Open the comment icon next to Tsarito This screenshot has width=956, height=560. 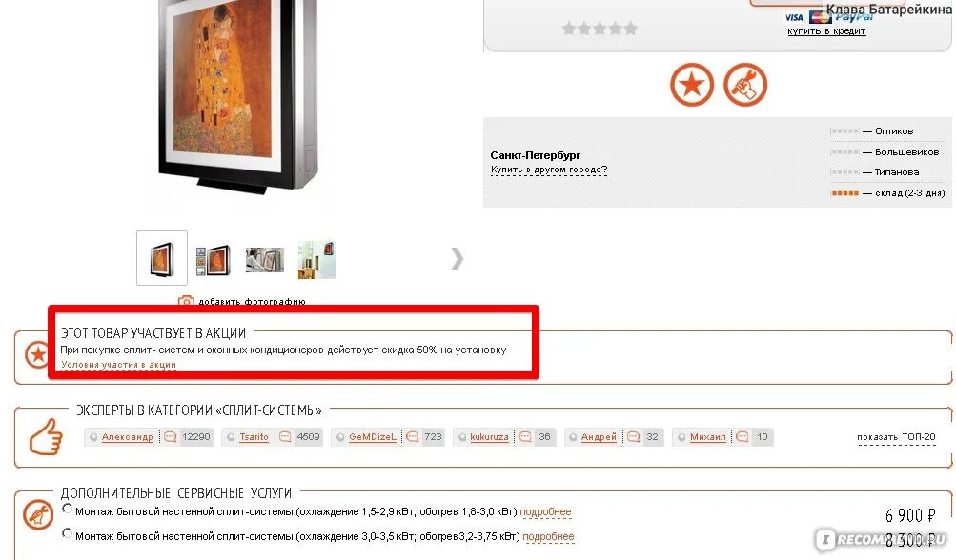pos(285,437)
